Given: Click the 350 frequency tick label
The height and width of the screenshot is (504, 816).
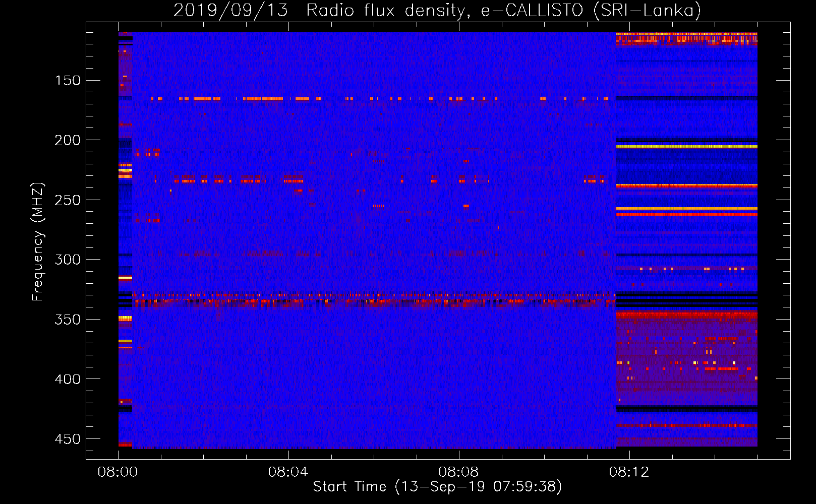Looking at the screenshot, I should pos(68,320).
